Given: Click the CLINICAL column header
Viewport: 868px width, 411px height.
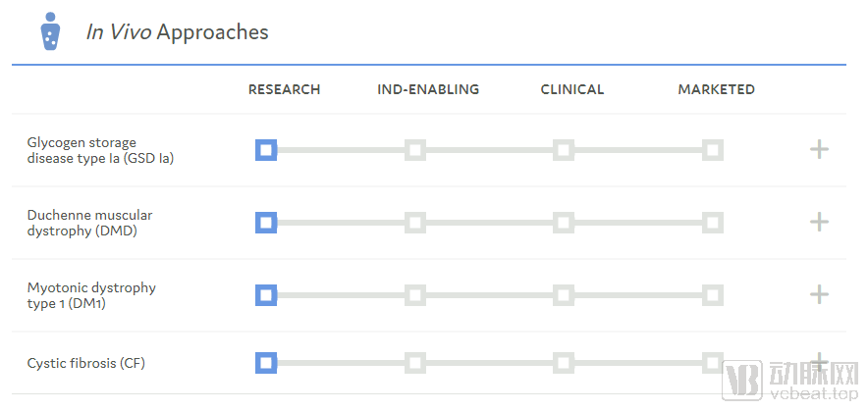Looking at the screenshot, I should pos(572,89).
